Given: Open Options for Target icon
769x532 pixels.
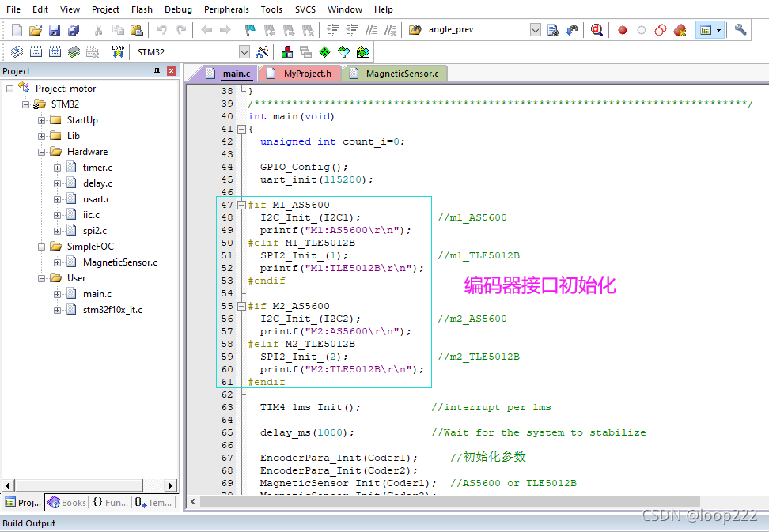Looking at the screenshot, I should tap(263, 52).
